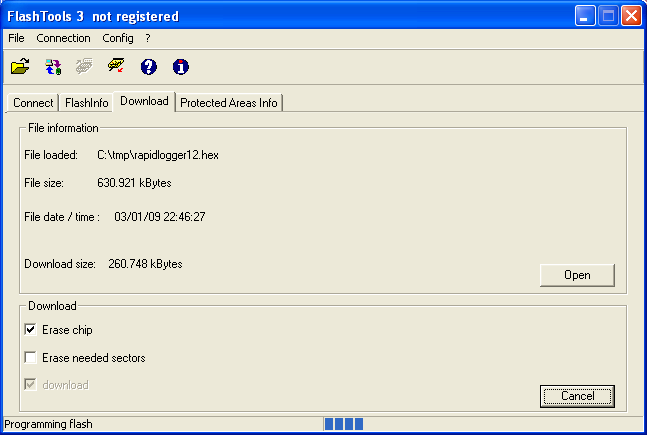Click the open file folder toolbar icon
The height and width of the screenshot is (435, 647).
click(20, 66)
